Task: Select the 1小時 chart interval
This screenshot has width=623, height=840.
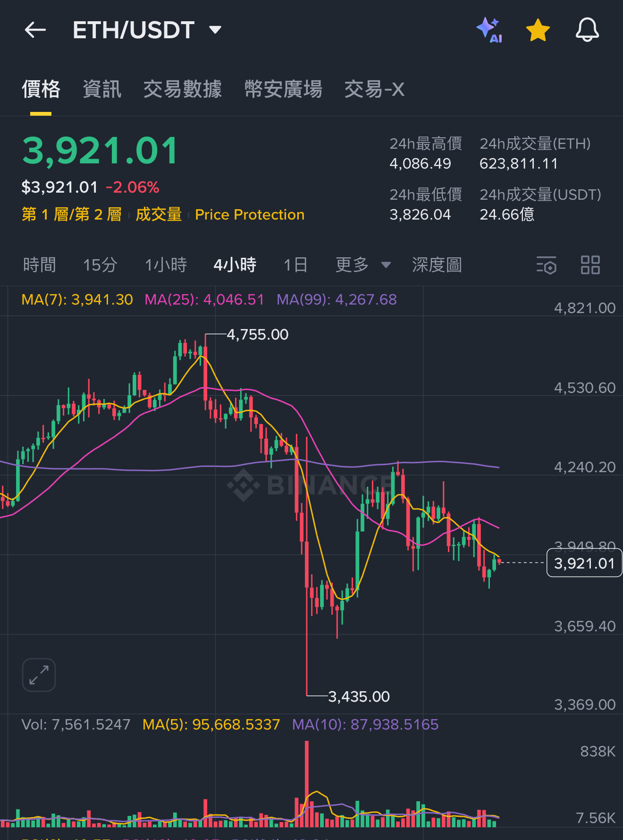Action: (166, 265)
